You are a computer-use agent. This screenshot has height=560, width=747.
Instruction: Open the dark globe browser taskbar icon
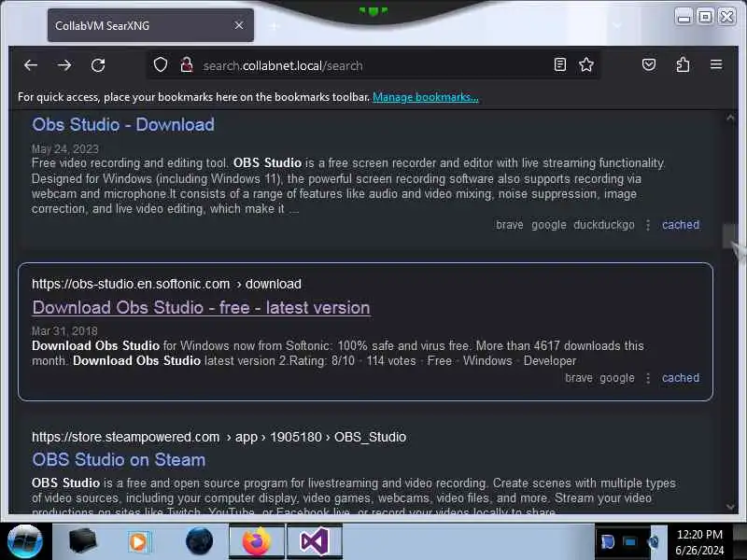click(199, 541)
